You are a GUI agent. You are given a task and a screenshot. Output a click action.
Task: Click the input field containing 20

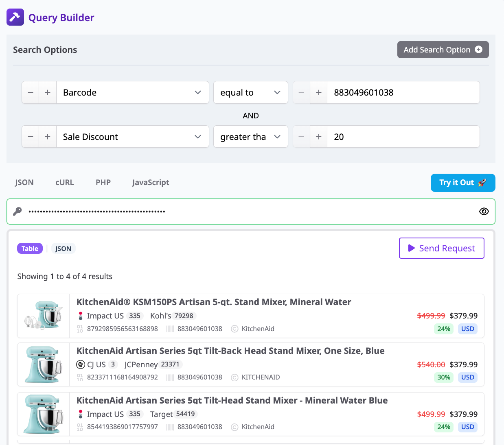[x=403, y=137]
